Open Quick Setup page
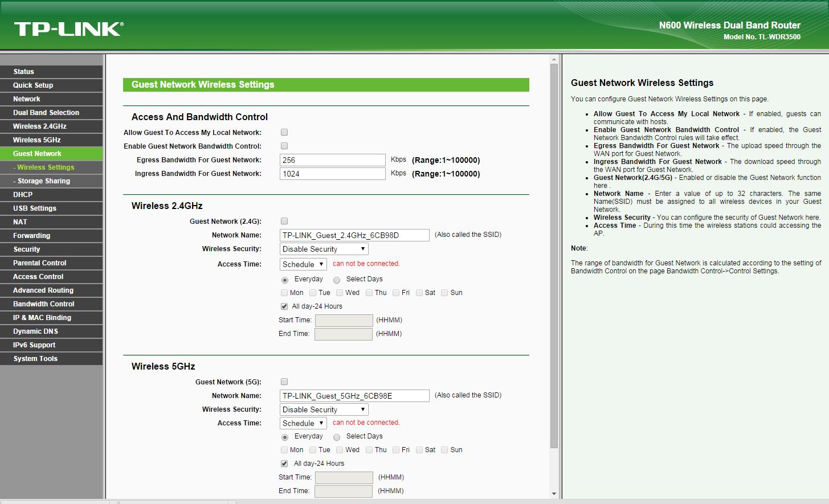Screen dimensions: 829x504 pos(51,85)
